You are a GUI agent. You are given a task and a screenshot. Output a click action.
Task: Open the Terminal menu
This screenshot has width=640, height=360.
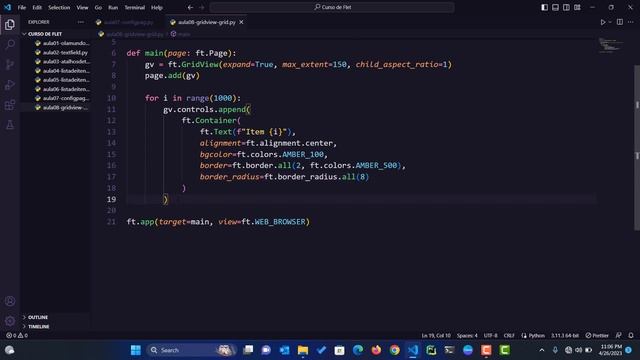[x=135, y=7]
